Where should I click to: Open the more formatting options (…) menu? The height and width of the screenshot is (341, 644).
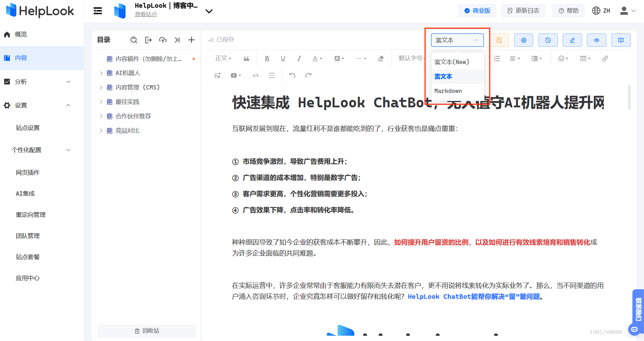(361, 58)
